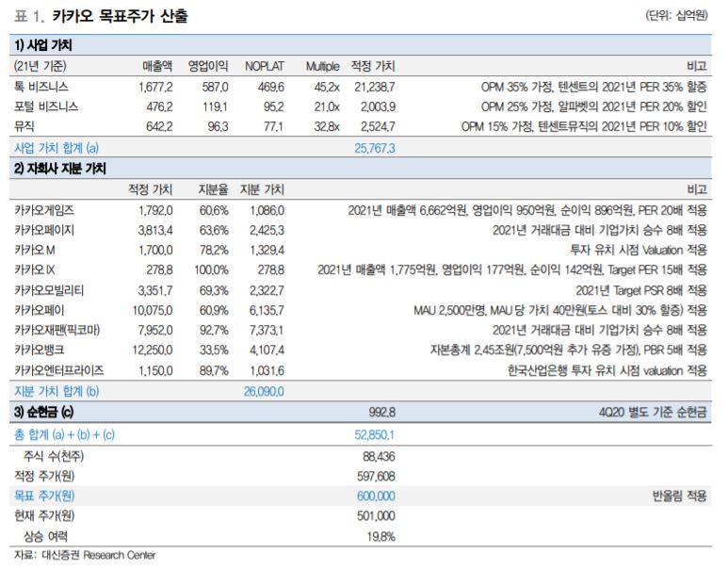Click the 'NOPLAT' column header
Screen dimensions: 728x570
265,67
